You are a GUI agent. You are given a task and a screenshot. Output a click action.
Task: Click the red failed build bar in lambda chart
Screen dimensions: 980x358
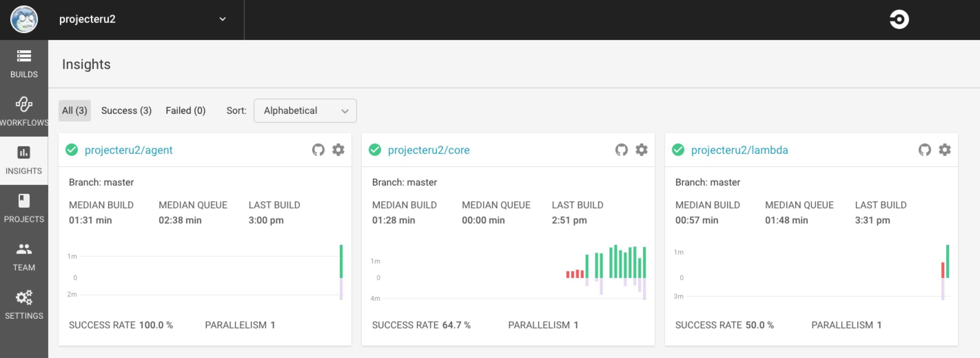point(943,270)
